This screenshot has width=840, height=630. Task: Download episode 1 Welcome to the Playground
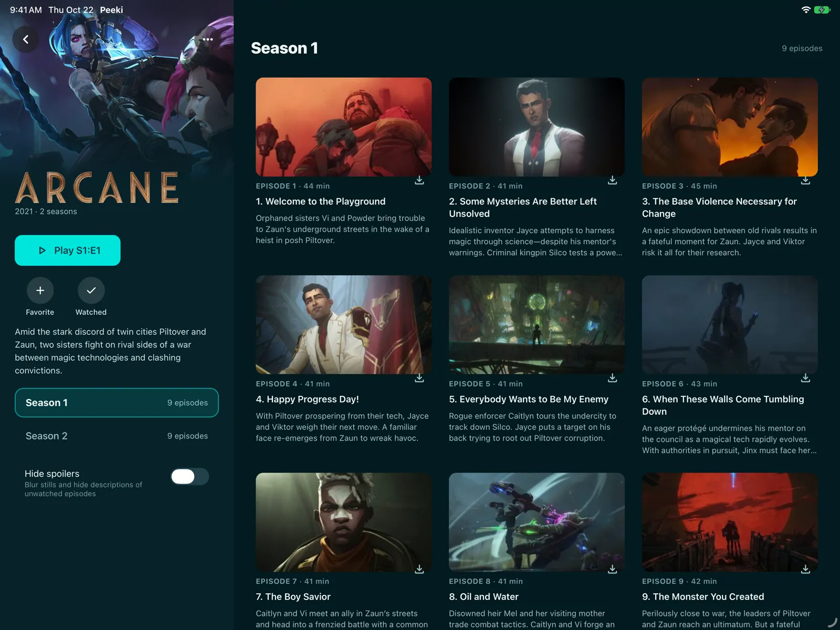pos(419,180)
